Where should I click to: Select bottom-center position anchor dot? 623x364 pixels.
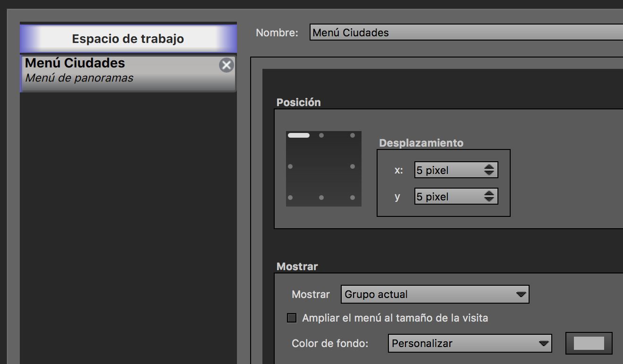pyautogui.click(x=321, y=198)
